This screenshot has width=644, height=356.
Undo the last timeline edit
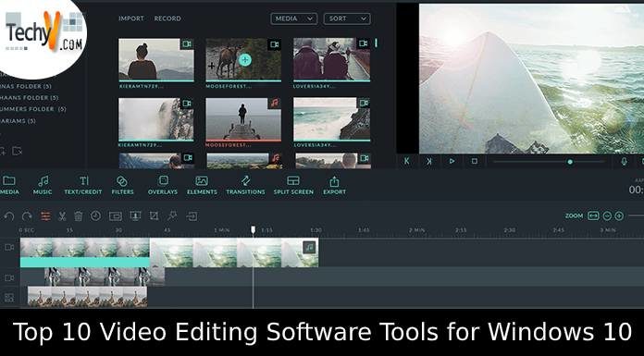click(x=8, y=216)
